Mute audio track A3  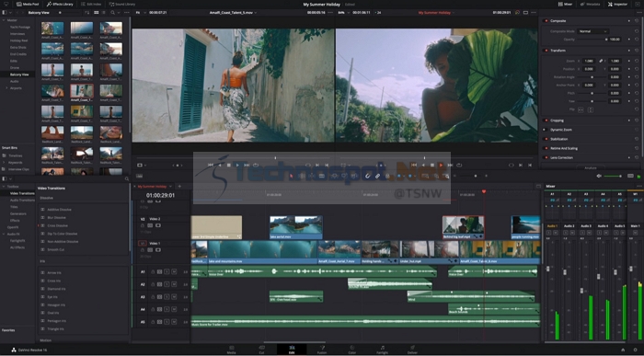point(174,296)
